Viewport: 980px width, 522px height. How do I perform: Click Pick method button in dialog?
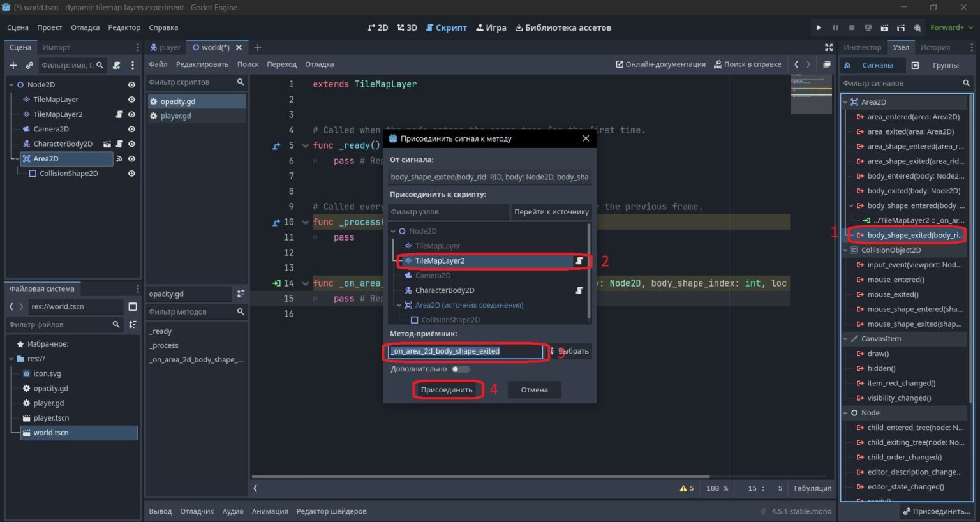tap(570, 351)
